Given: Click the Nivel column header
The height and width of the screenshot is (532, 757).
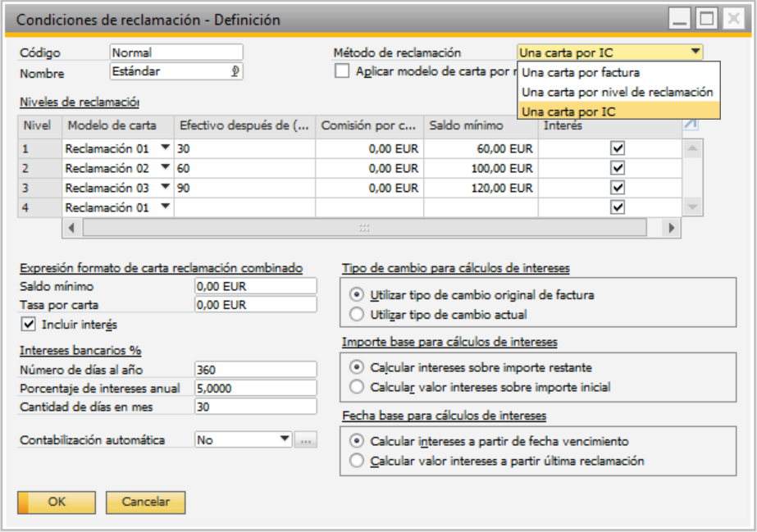Looking at the screenshot, I should pos(40,126).
